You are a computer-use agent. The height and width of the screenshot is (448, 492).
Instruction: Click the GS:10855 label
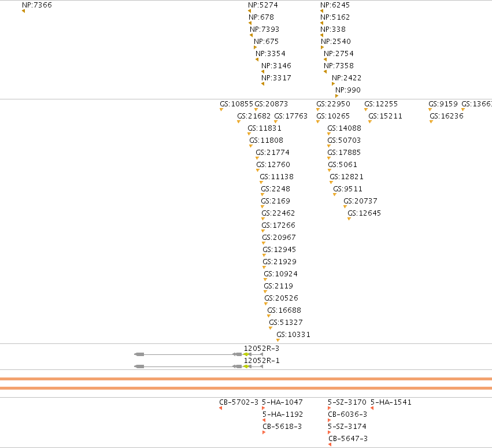click(236, 104)
